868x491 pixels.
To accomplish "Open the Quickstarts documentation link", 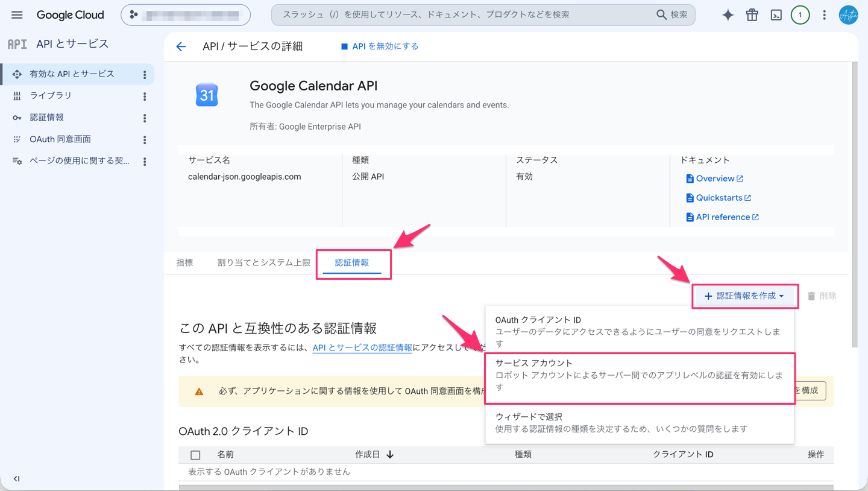I will [719, 198].
